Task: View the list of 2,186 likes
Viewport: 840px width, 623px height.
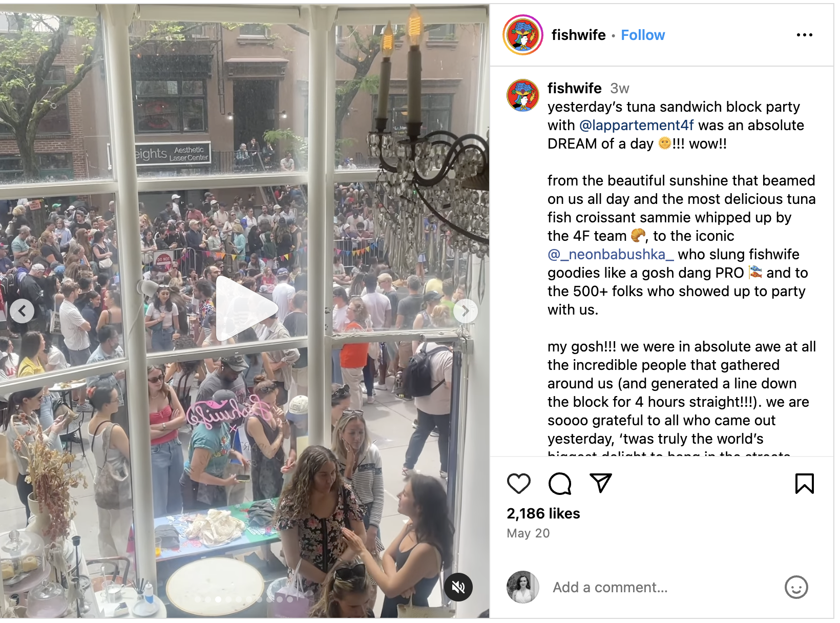Action: coord(543,513)
